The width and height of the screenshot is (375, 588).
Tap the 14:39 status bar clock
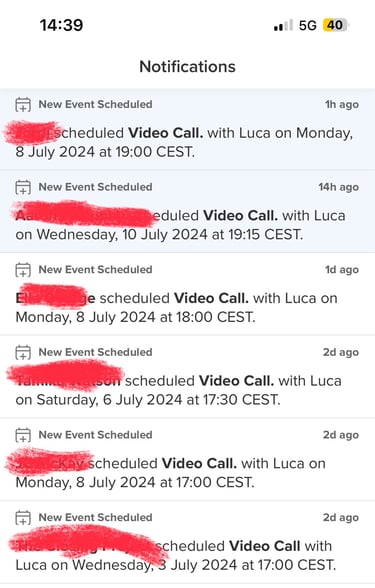pyautogui.click(x=62, y=25)
